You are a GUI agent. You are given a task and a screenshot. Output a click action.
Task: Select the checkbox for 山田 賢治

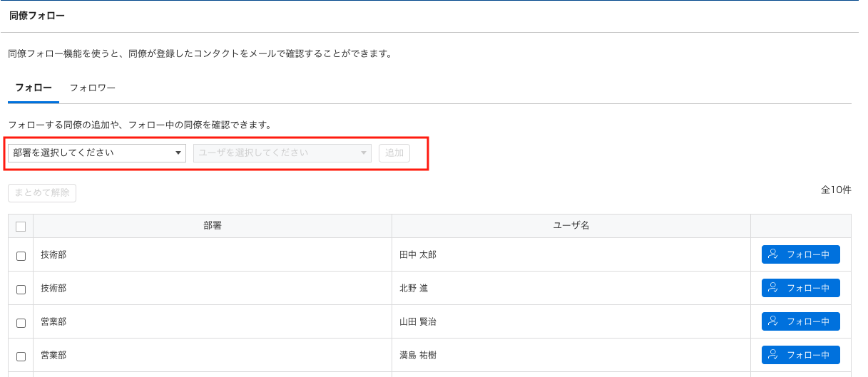21,323
